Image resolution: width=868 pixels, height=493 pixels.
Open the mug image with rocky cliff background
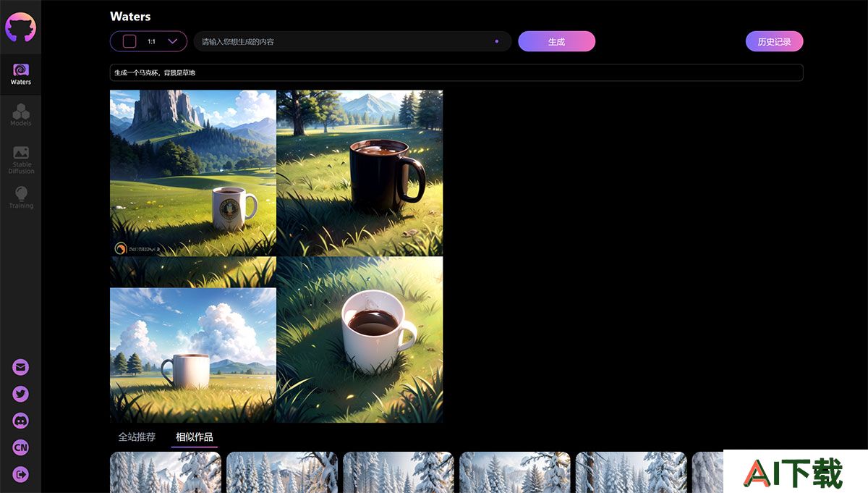coord(193,173)
